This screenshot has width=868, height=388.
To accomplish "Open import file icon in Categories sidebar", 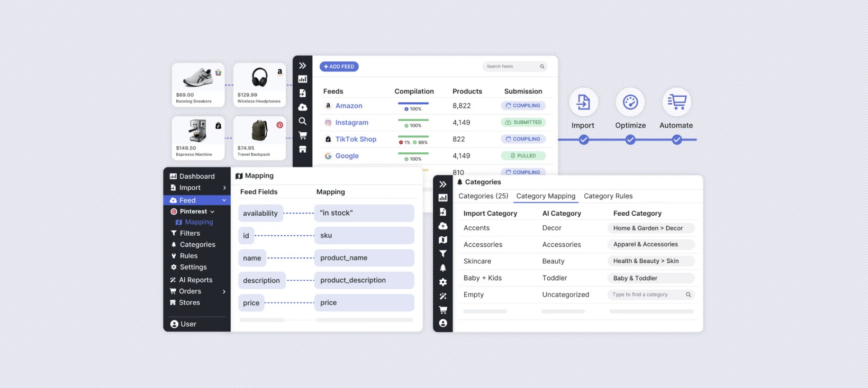I will point(443,212).
